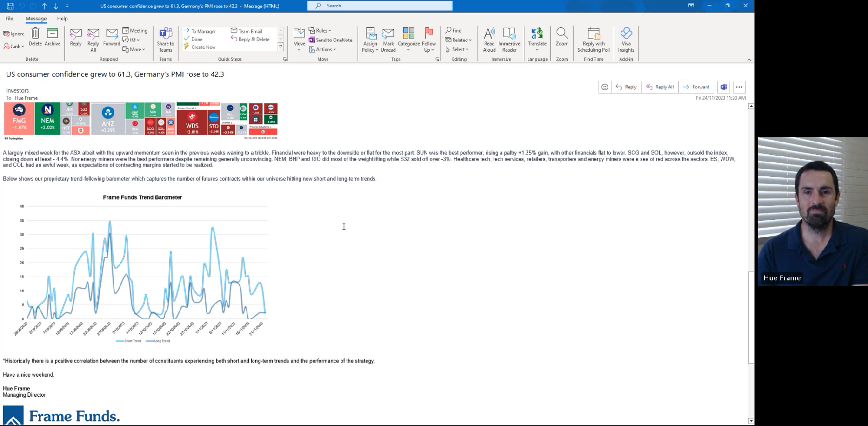
Task: Click the sender name Investors
Action: [17, 90]
